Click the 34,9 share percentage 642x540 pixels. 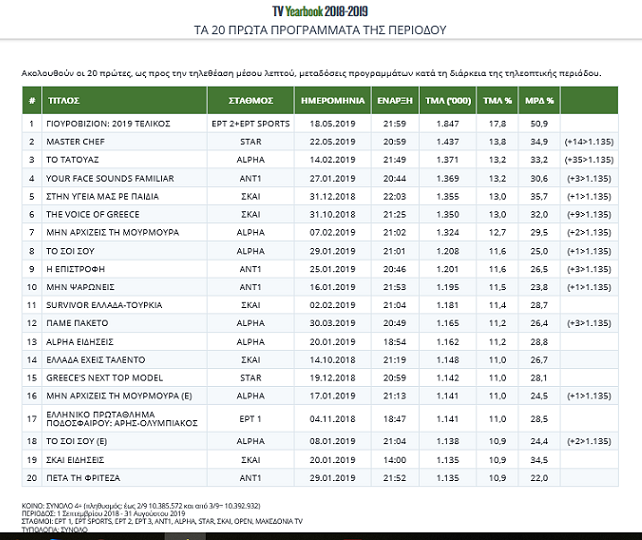tap(539, 142)
